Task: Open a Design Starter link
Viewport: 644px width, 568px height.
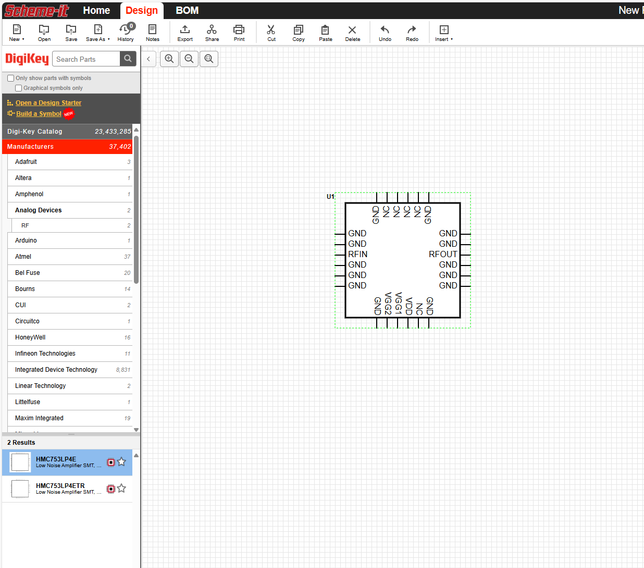Action: click(48, 103)
